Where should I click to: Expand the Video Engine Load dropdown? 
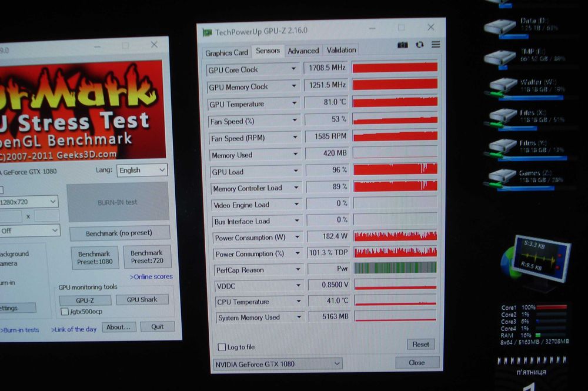click(296, 204)
